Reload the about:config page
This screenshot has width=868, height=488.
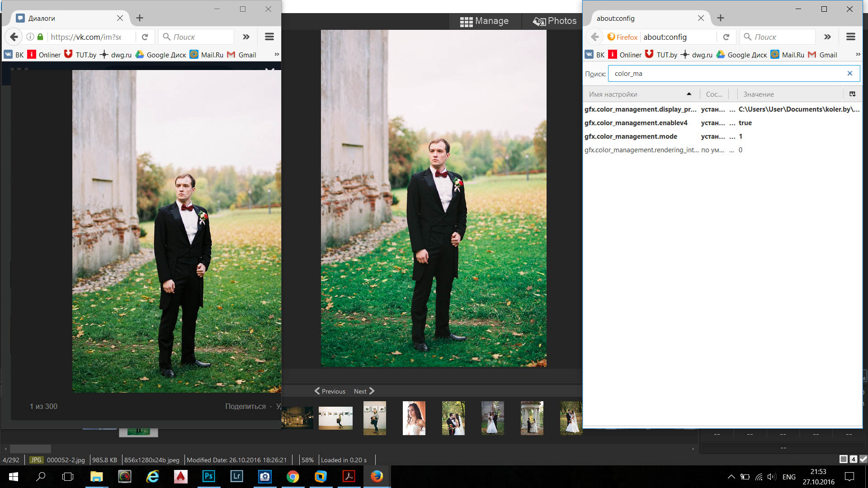[726, 37]
